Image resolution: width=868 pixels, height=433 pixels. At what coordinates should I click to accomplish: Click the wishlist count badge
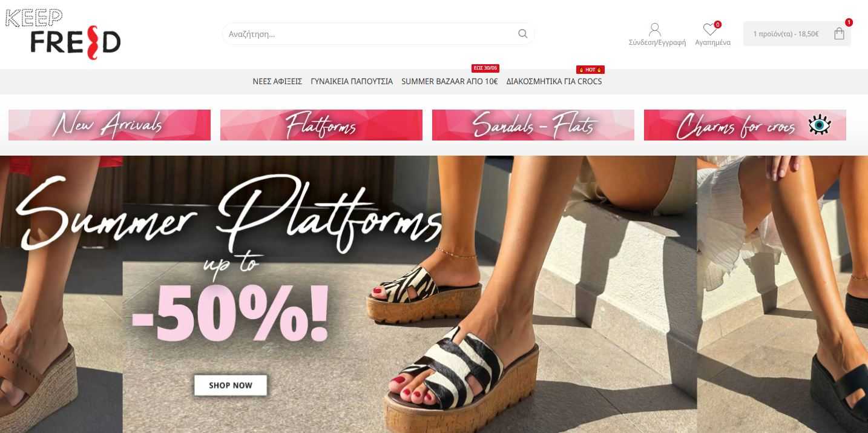pyautogui.click(x=717, y=25)
